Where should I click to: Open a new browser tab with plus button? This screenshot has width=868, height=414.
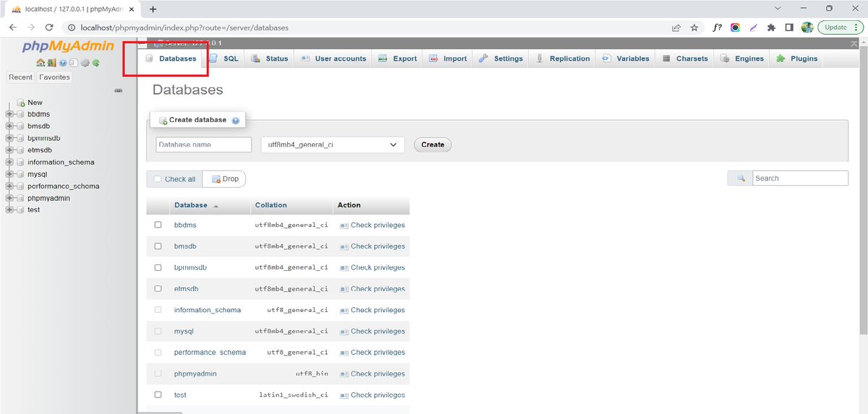(x=153, y=9)
